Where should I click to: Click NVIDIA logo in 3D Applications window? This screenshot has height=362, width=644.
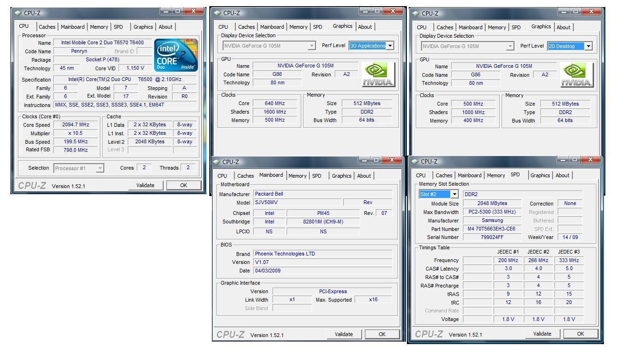379,74
